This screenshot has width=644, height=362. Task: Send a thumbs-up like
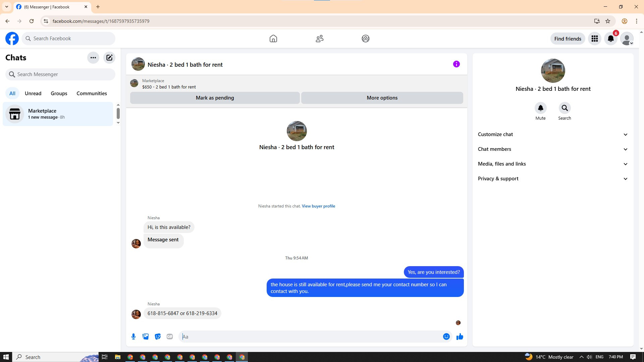coord(460,337)
